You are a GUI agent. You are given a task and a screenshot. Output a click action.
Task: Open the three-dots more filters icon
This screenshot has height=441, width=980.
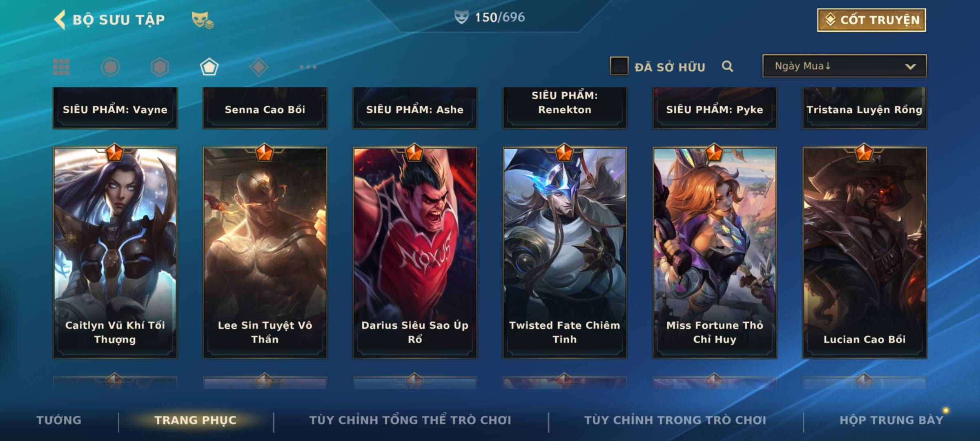(308, 67)
